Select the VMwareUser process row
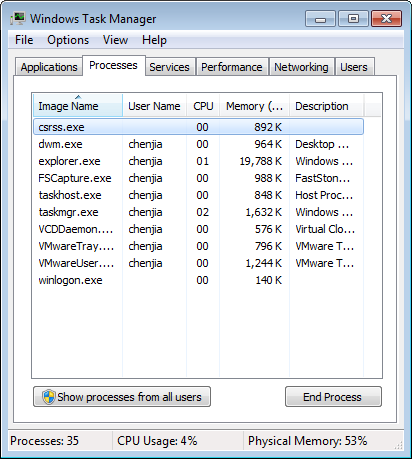This screenshot has width=412, height=459. pos(198,263)
